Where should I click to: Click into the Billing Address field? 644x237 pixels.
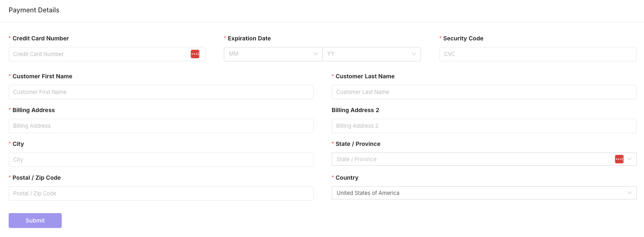click(x=161, y=126)
